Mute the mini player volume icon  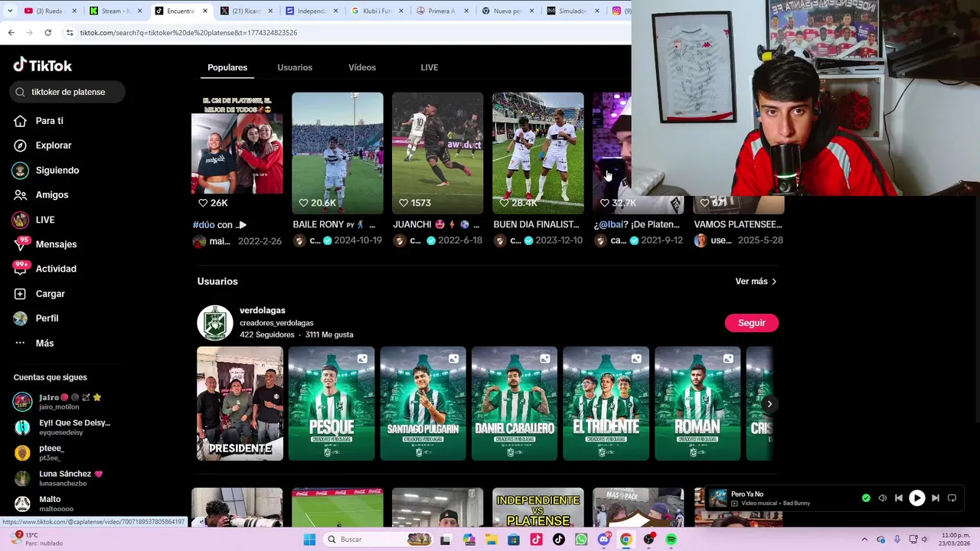(x=882, y=498)
